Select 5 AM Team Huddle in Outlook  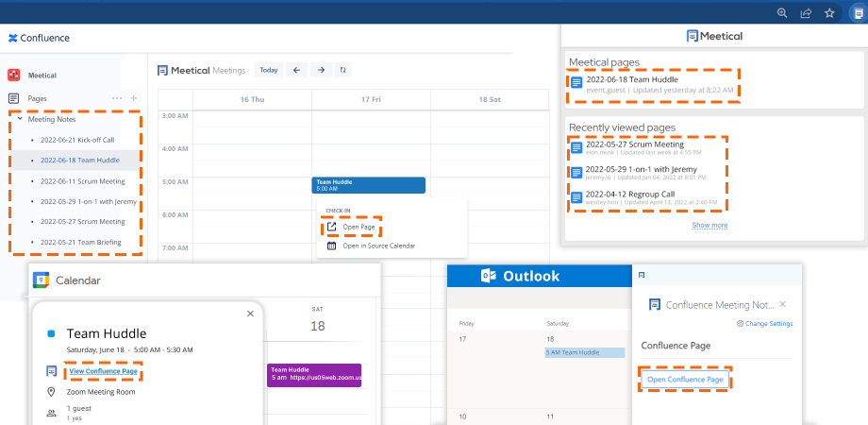point(585,352)
